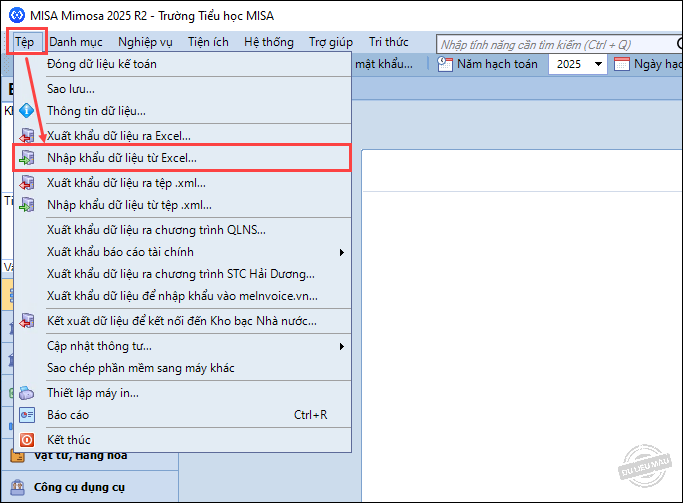Open the Tệp menu
683x503 pixels.
(25, 42)
